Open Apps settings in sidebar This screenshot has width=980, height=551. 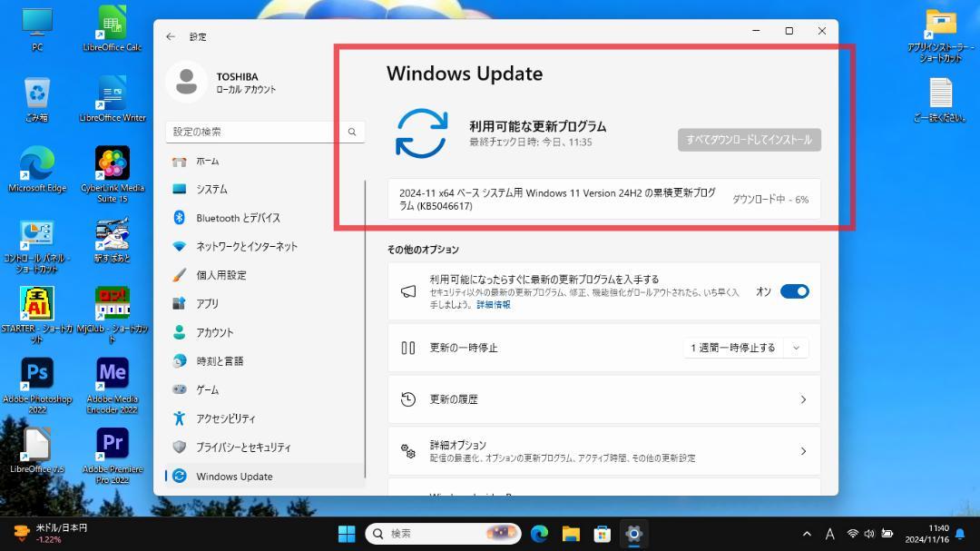click(x=264, y=303)
